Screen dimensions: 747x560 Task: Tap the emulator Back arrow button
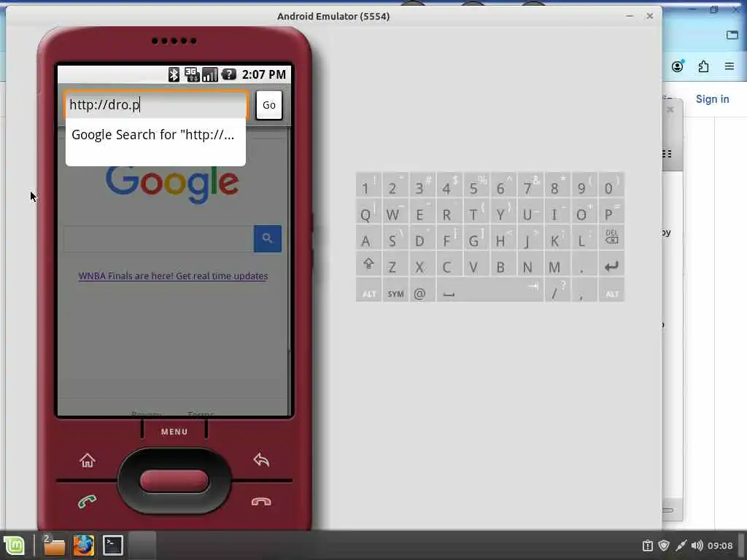(x=261, y=460)
